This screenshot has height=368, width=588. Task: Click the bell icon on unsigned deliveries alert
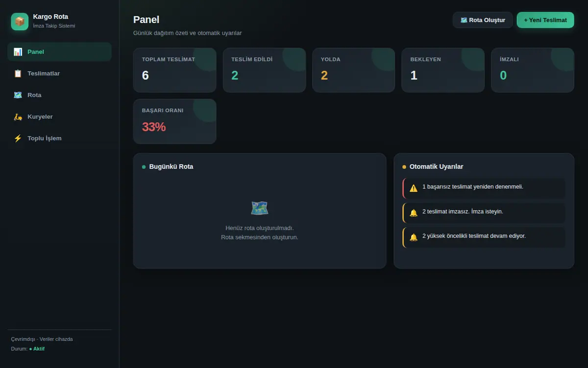click(414, 213)
